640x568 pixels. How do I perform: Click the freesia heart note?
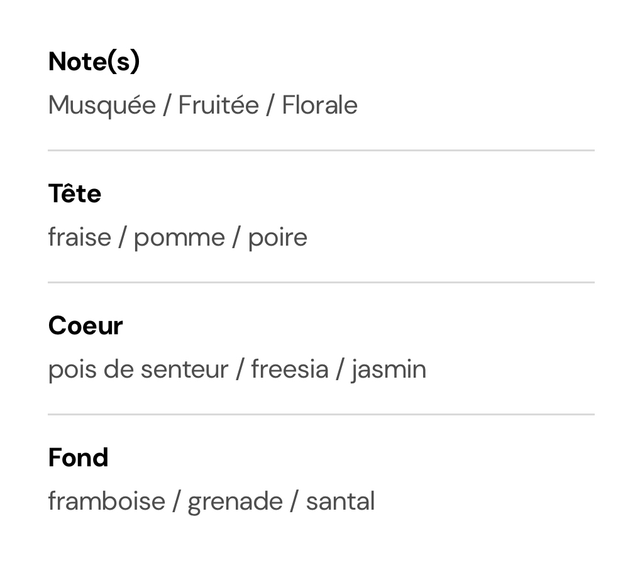[x=290, y=369]
